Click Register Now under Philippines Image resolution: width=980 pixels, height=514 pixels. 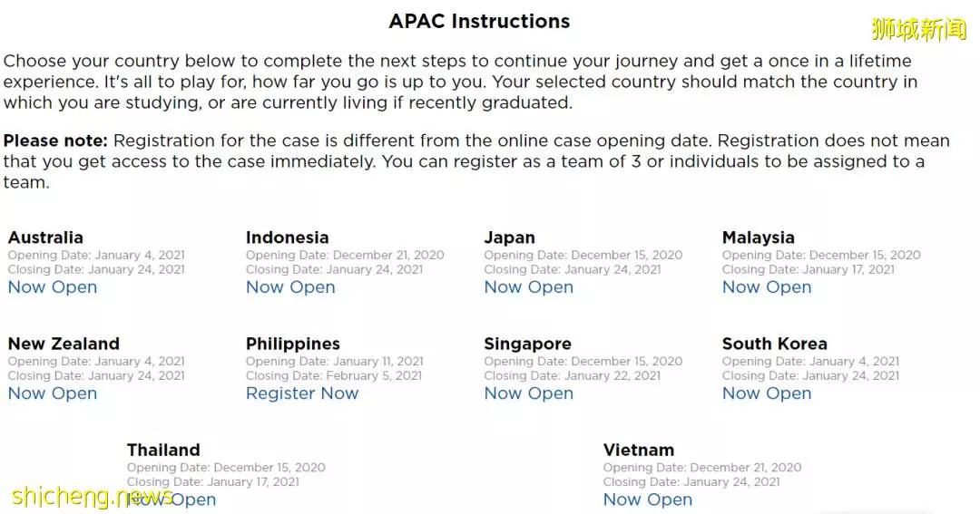pos(302,393)
